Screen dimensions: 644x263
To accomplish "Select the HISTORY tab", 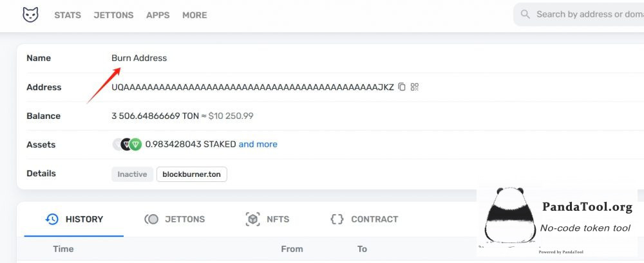I will (74, 219).
